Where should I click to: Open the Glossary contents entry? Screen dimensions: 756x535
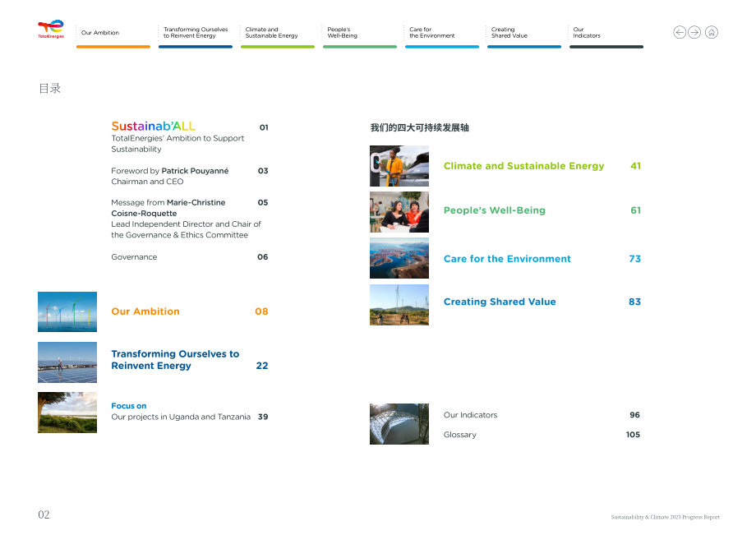[x=460, y=435]
